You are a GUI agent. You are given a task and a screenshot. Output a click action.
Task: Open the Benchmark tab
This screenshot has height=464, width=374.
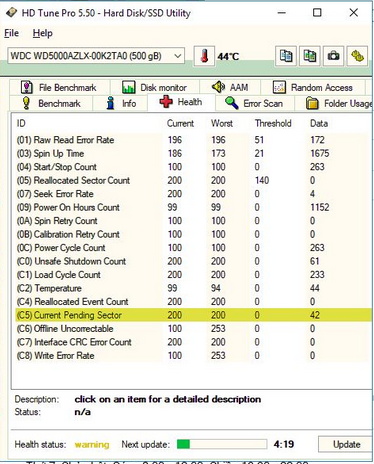(51, 103)
